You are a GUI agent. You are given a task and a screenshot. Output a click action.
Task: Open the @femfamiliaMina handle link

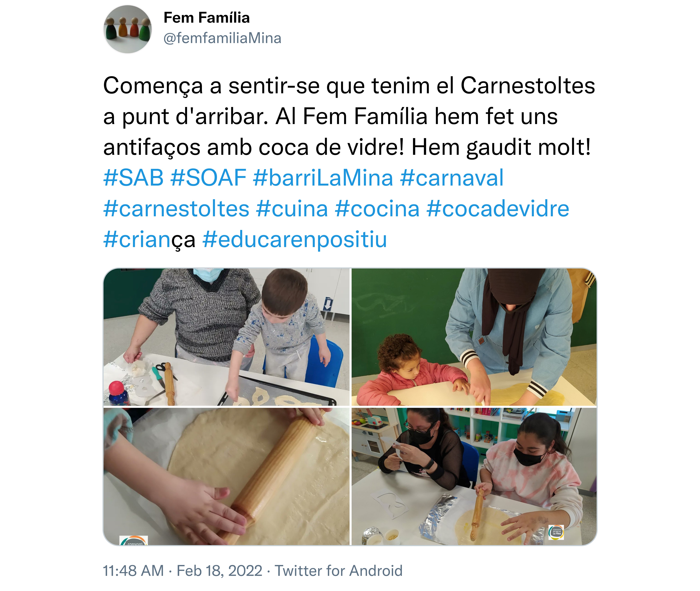[222, 38]
